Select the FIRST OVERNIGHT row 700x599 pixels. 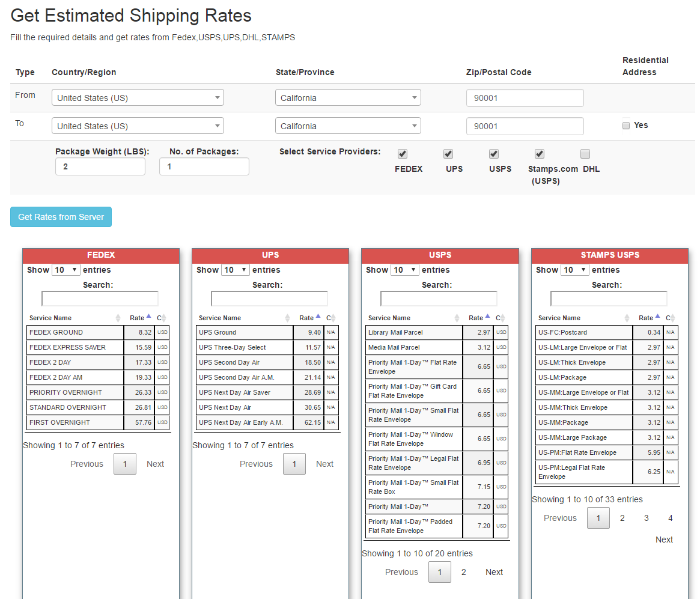98,422
